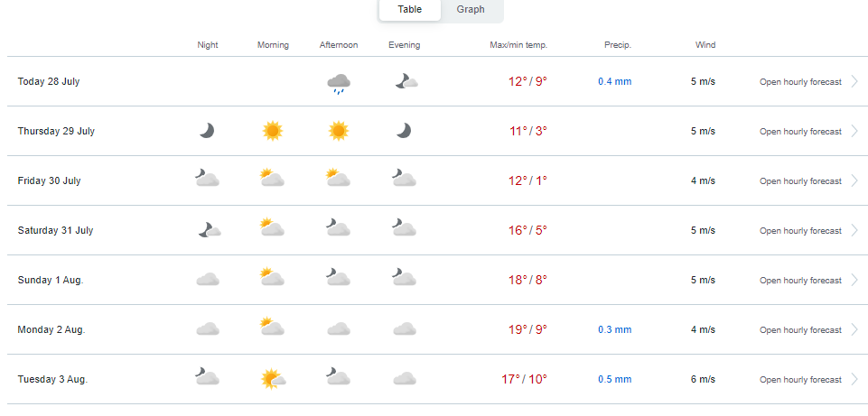Expand Today 28 July row chevron
The image size is (868, 416).
854,82
